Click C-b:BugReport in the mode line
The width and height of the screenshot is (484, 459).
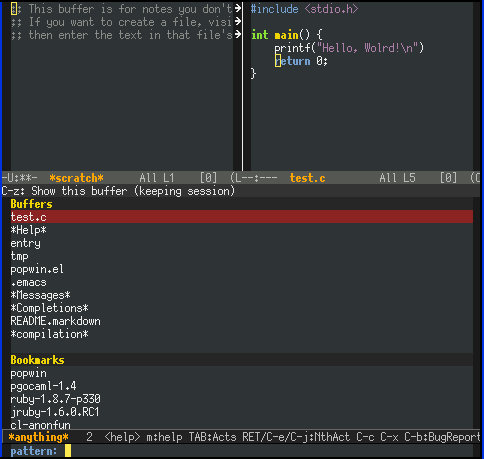(442, 437)
